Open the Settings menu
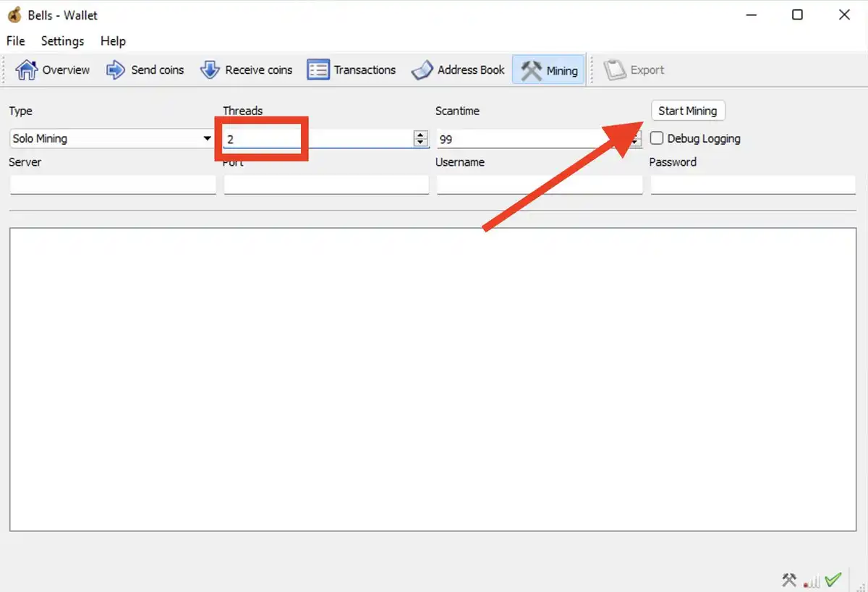This screenshot has height=592, width=868. coord(62,41)
